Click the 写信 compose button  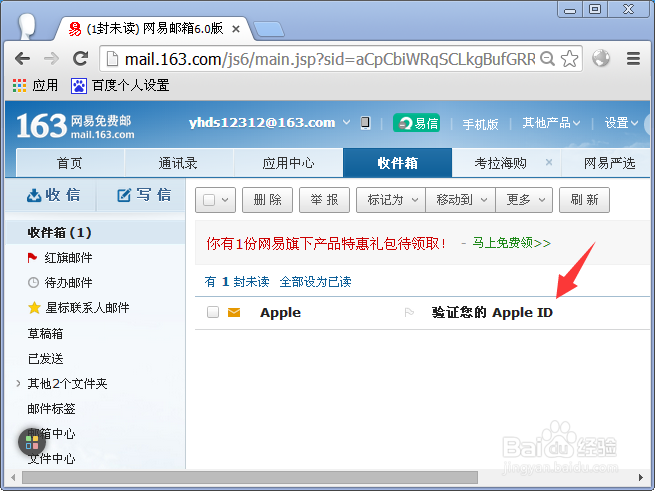143,195
